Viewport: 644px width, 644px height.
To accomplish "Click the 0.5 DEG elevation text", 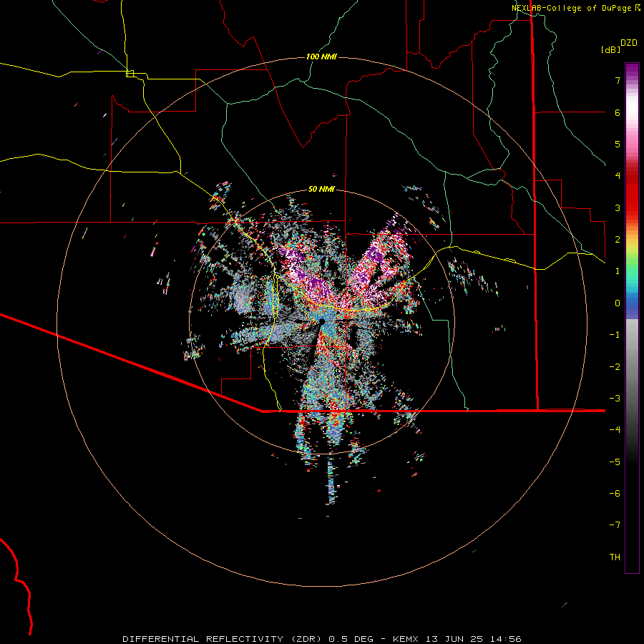I will (x=351, y=639).
